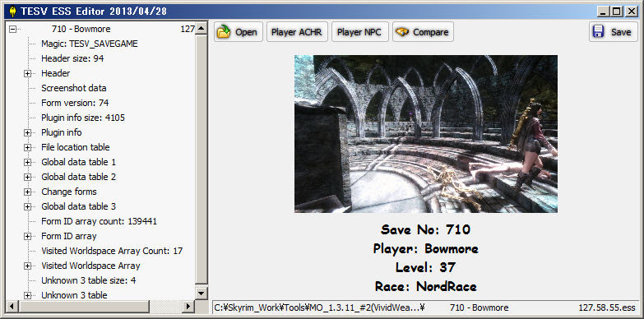The width and height of the screenshot is (644, 319).
Task: Select the Unknown 3 table item
Action: 74,295
